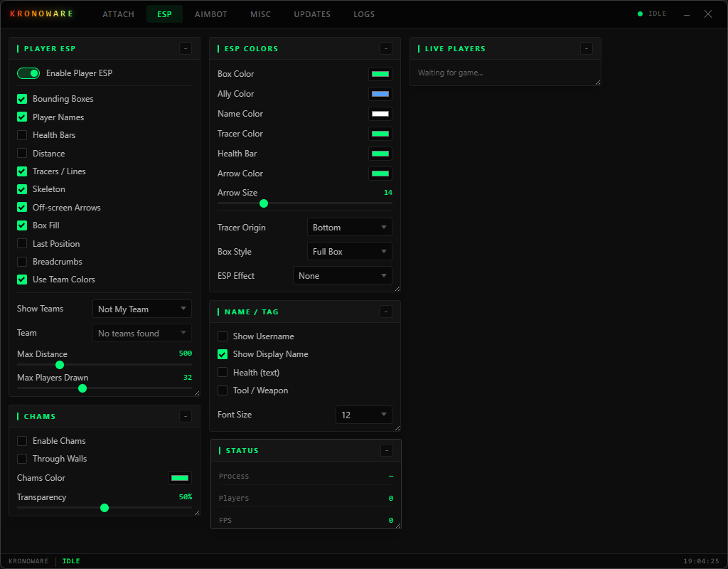This screenshot has height=569, width=728.
Task: Click the Live Players panel resize grip
Action: click(598, 83)
